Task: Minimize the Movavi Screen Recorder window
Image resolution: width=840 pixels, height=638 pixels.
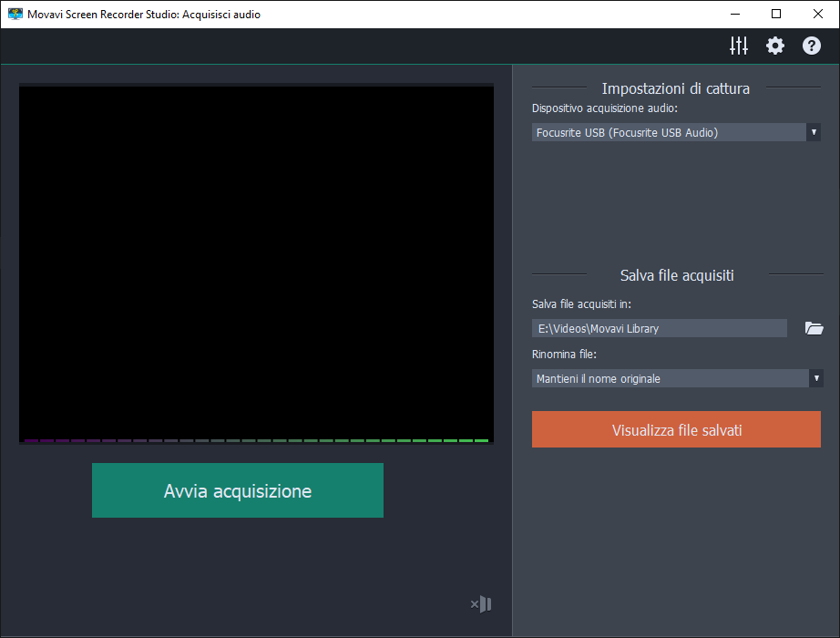Action: coord(733,14)
